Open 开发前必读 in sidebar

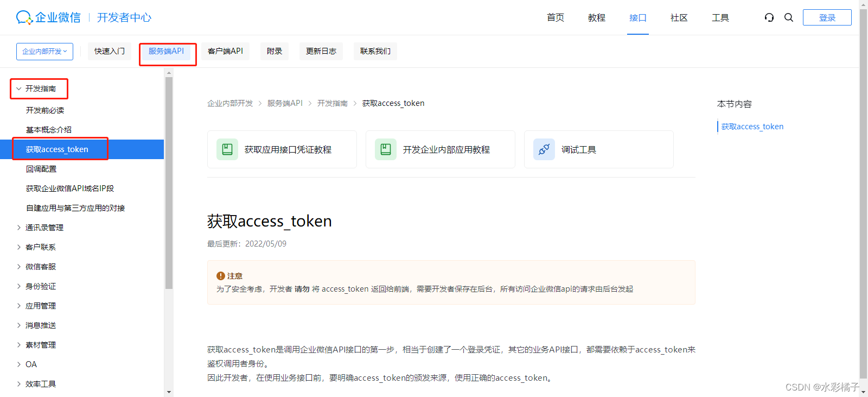pos(45,110)
